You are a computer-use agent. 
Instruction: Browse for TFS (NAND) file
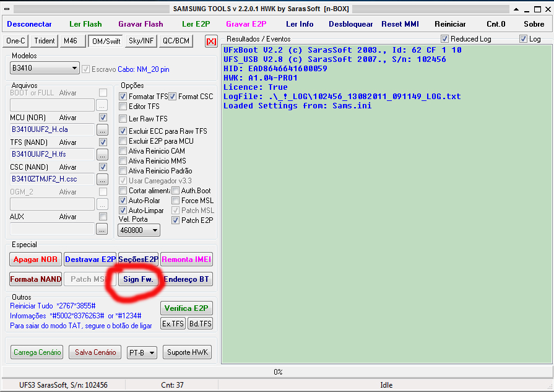[x=102, y=154]
